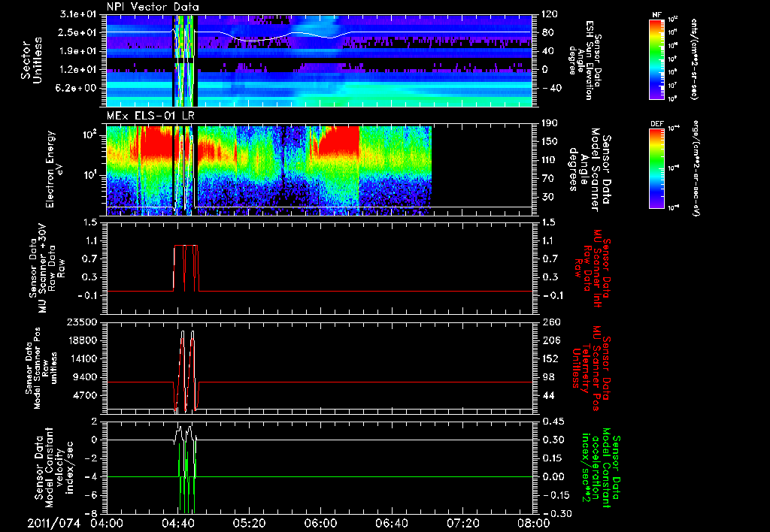770x532 pixels.
Task: Click the 05:20 time axis label
Action: (x=248, y=523)
